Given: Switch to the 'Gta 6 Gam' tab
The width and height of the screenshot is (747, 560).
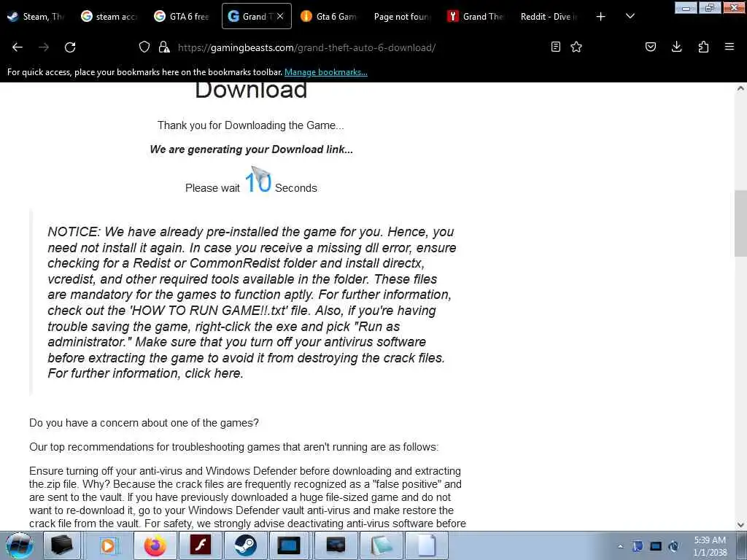Looking at the screenshot, I should point(329,16).
